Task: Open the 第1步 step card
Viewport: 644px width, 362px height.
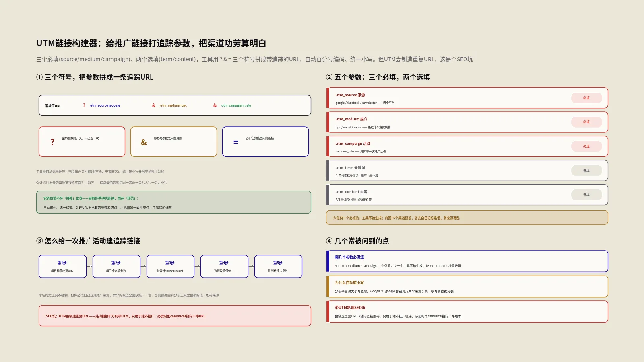Action: (62, 266)
